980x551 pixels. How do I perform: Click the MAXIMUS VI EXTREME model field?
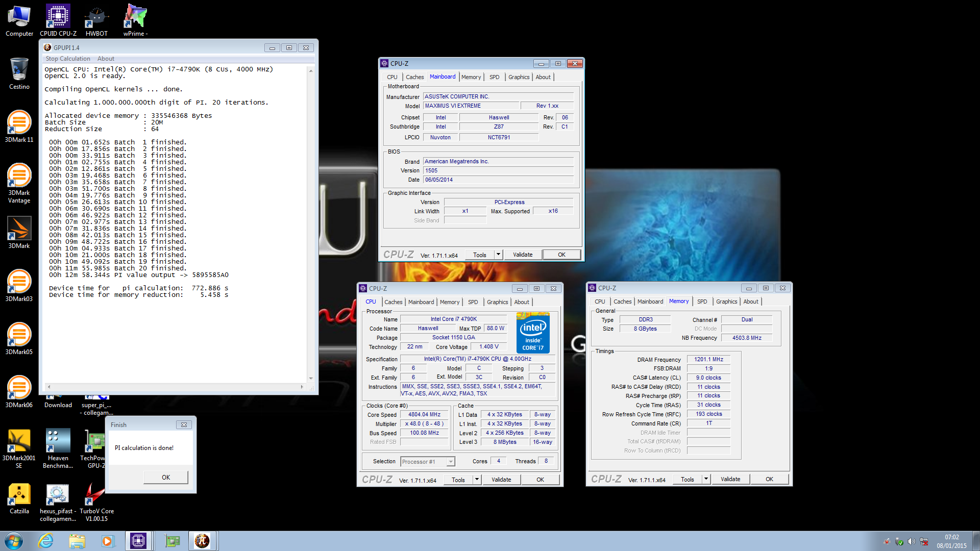471,106
